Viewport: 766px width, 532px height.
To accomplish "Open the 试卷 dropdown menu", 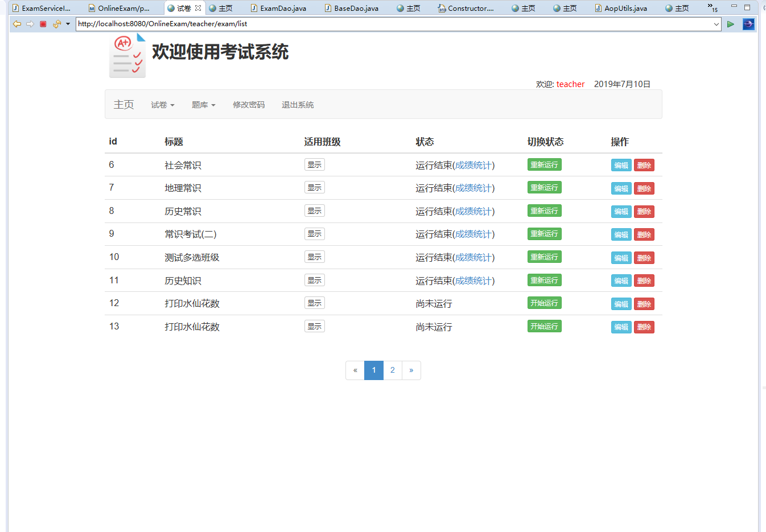I will click(162, 104).
